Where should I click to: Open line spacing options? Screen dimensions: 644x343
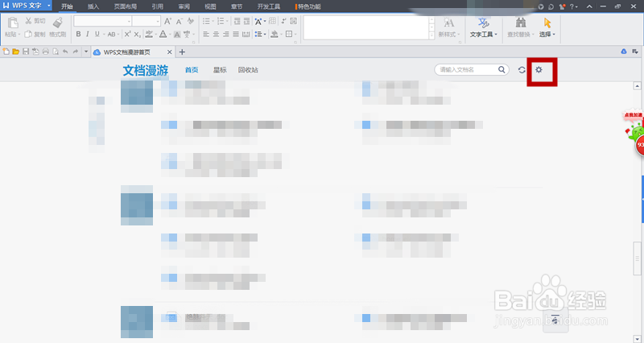[258, 34]
